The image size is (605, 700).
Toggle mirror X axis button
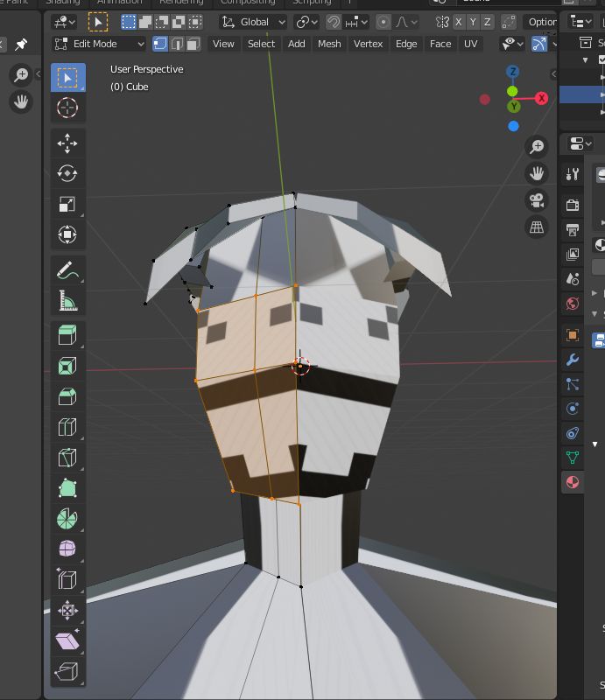(x=459, y=22)
